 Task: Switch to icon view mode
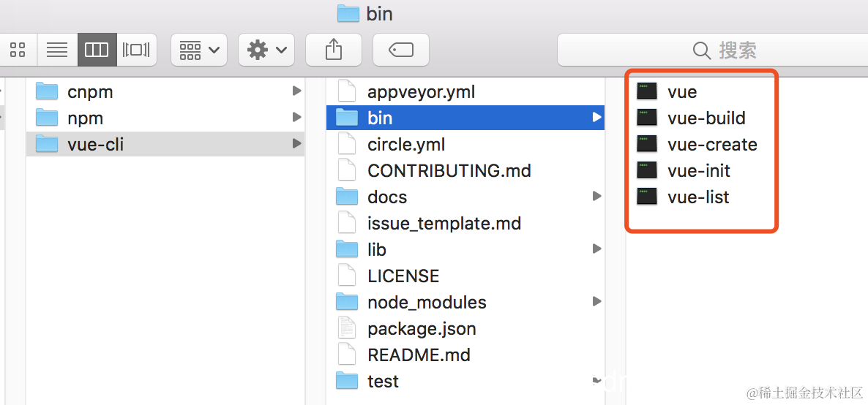pos(18,50)
